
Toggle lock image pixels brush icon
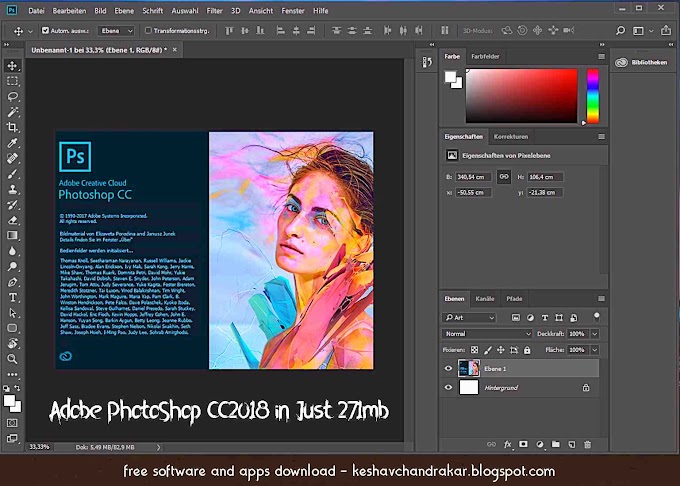488,350
